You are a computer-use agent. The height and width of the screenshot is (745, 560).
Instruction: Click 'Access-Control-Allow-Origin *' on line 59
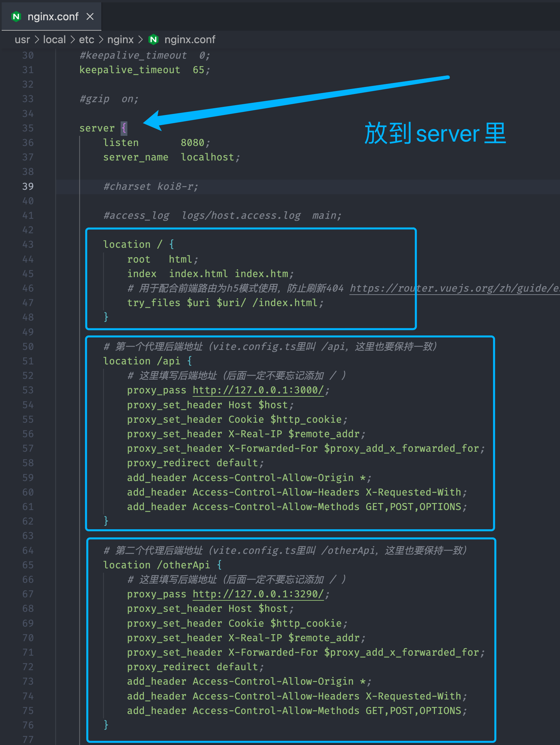click(279, 478)
